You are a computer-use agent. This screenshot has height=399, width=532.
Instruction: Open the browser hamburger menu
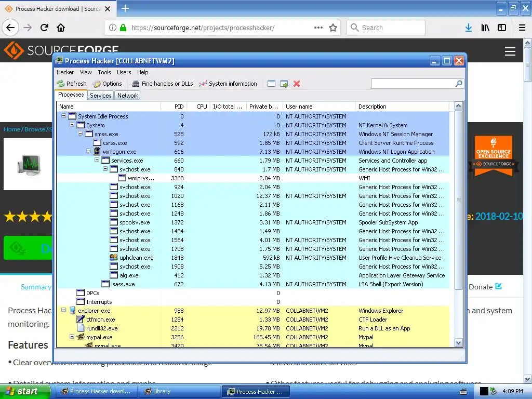522,28
